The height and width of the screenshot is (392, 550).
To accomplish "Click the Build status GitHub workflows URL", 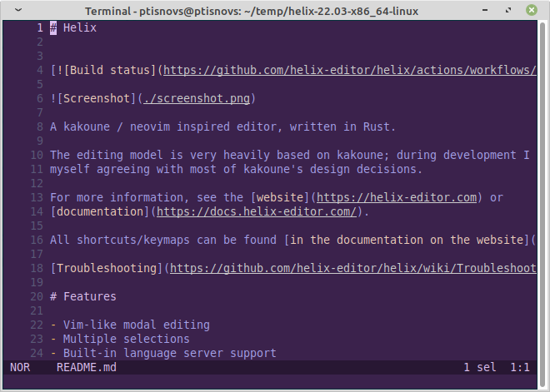I will pyautogui.click(x=350, y=70).
